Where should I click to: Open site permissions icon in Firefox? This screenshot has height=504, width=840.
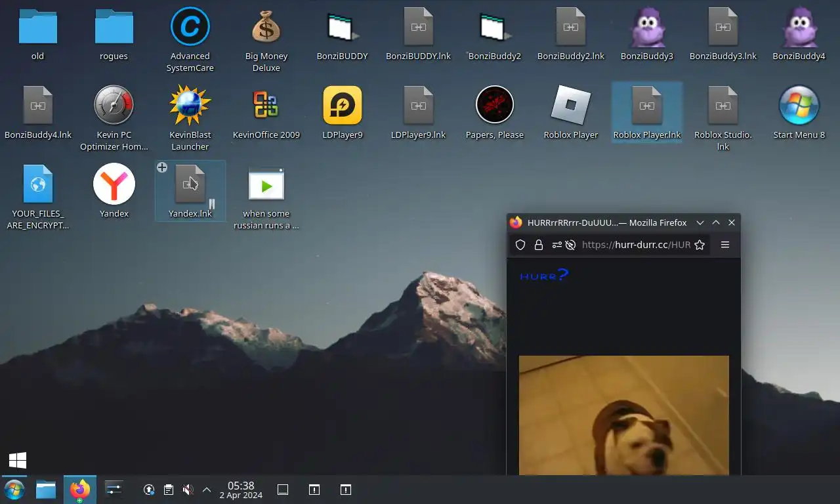pyautogui.click(x=556, y=245)
